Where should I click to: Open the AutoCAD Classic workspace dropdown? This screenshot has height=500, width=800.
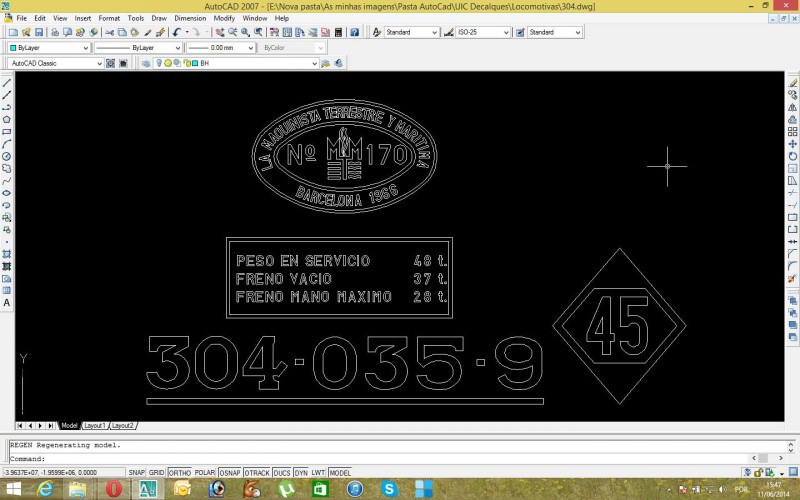point(56,63)
